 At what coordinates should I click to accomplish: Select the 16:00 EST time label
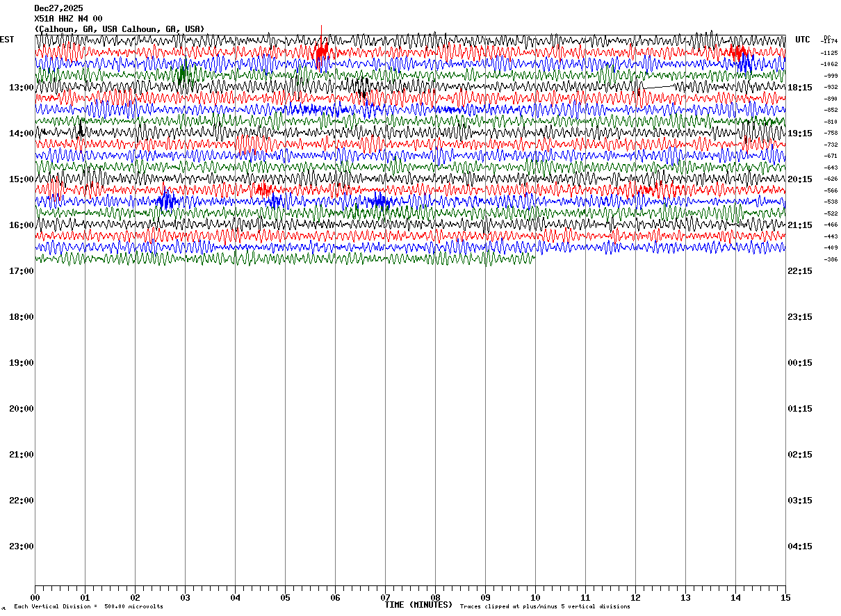click(x=22, y=225)
